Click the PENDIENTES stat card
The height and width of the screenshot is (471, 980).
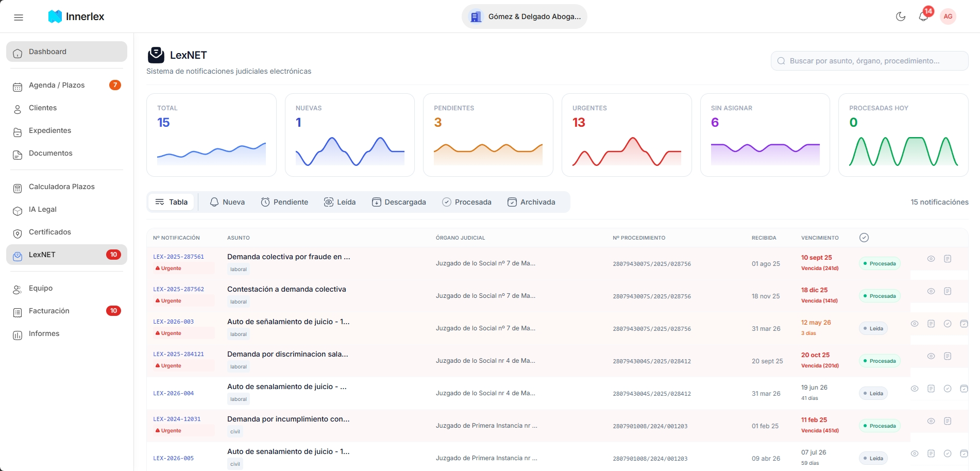[x=488, y=135]
